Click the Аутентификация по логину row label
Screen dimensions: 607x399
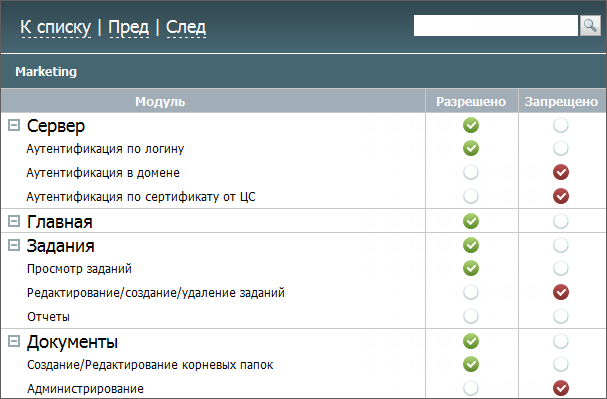point(105,149)
